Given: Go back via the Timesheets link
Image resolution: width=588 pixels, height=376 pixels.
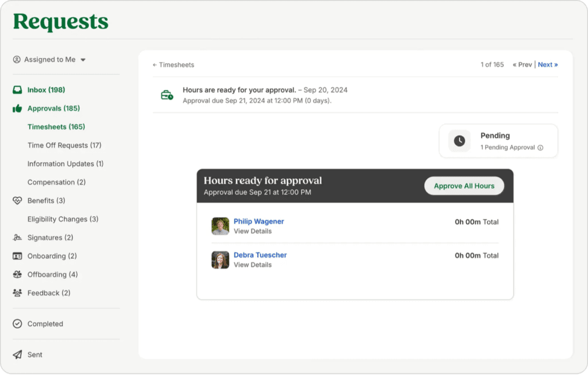Looking at the screenshot, I should [173, 65].
